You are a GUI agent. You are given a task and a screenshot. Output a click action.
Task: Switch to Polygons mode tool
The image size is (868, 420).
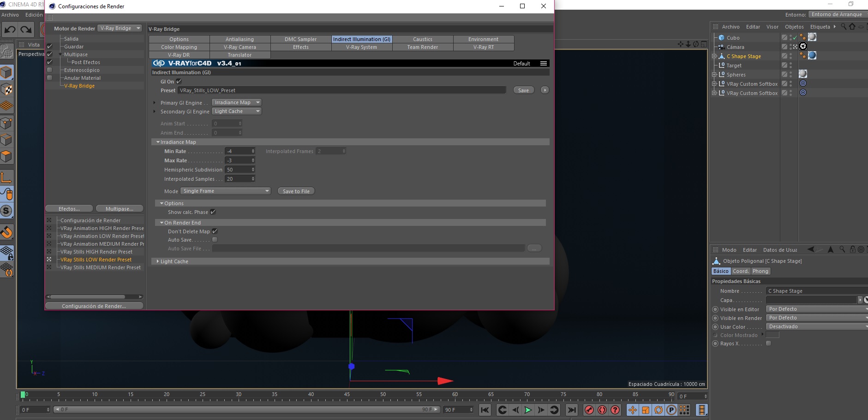click(x=6, y=156)
